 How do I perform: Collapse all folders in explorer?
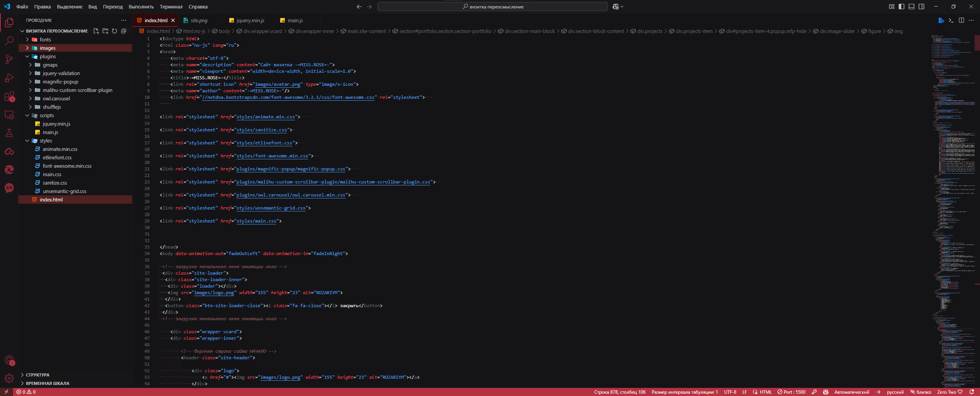[x=124, y=31]
